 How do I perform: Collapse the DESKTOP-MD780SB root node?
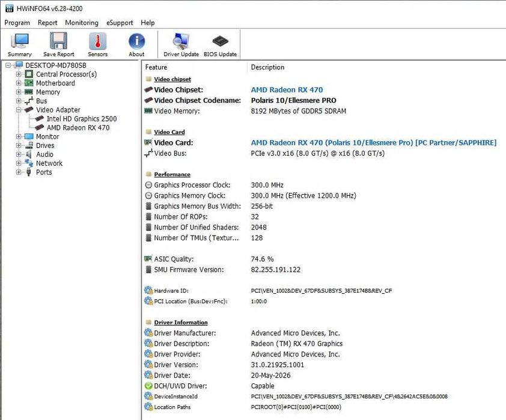coord(8,65)
